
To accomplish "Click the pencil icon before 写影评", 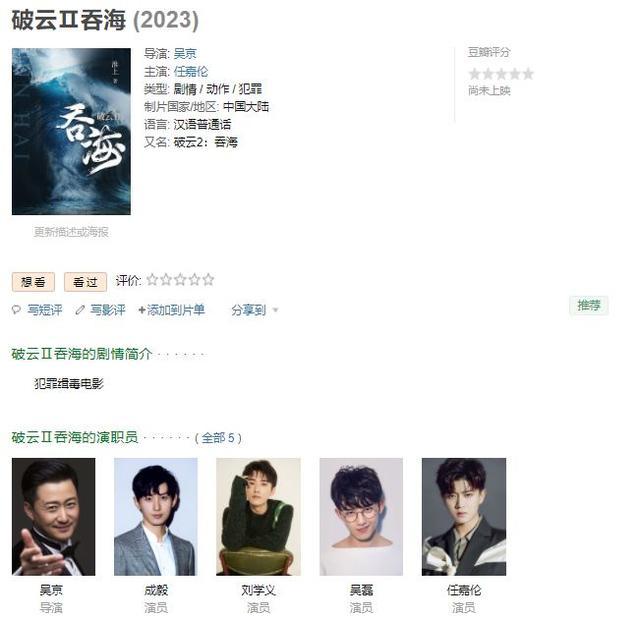I will click(80, 310).
